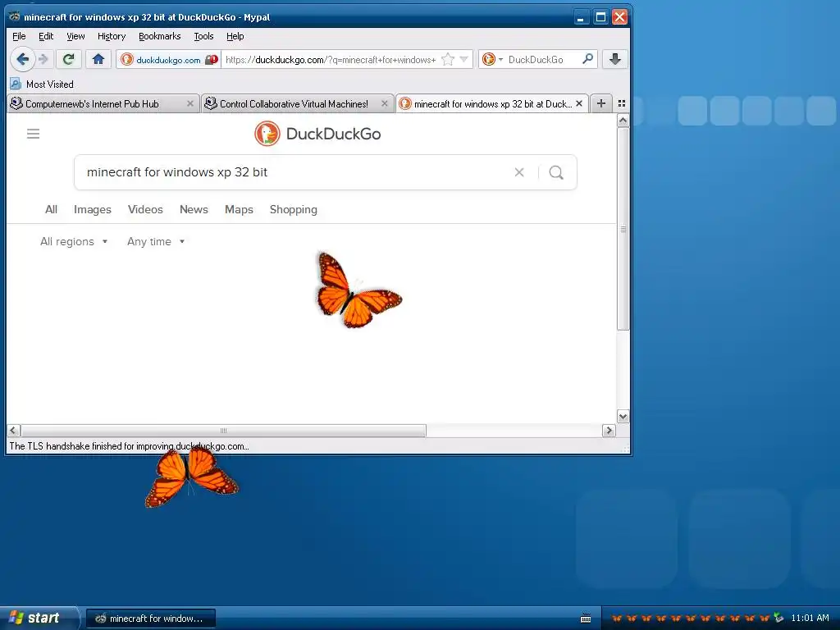Open the Downloads arrow button
Image resolution: width=840 pixels, height=630 pixels.
[x=615, y=59]
